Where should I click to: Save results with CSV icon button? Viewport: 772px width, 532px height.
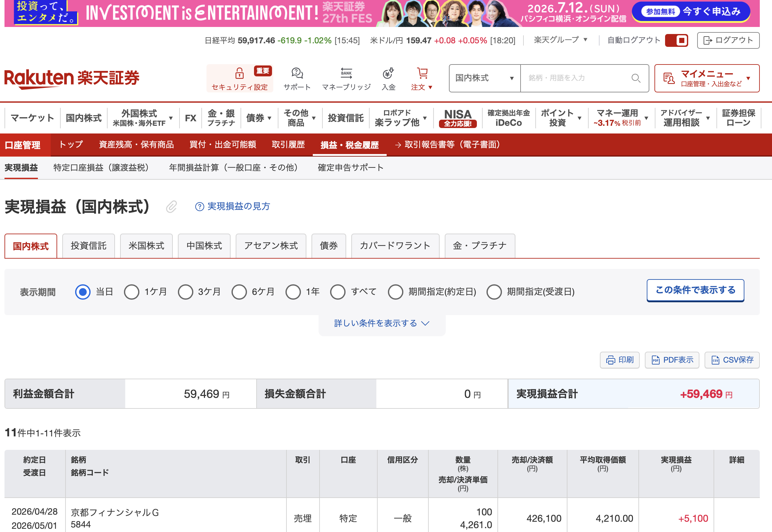tap(732, 360)
